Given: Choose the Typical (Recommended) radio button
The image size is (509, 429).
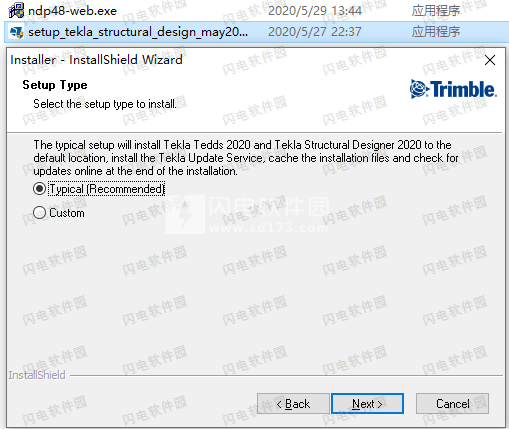Looking at the screenshot, I should click(39, 189).
